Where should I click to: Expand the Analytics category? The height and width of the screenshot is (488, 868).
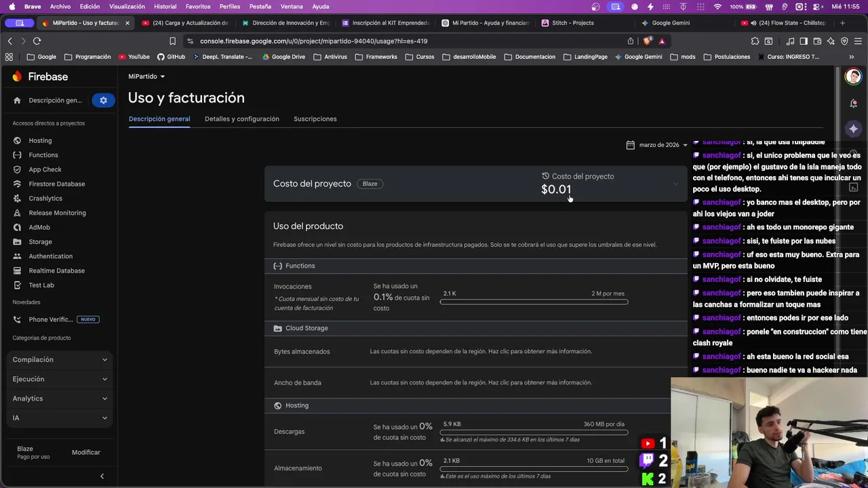pos(60,399)
